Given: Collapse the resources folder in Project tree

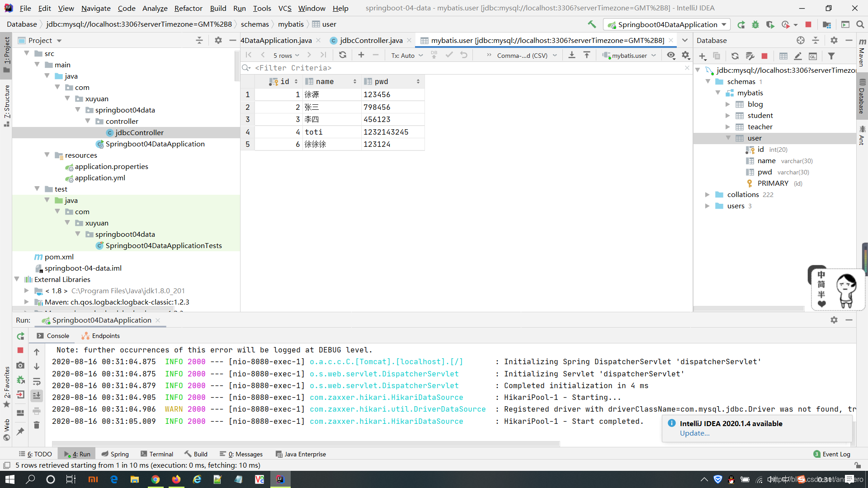Looking at the screenshot, I should (47, 155).
